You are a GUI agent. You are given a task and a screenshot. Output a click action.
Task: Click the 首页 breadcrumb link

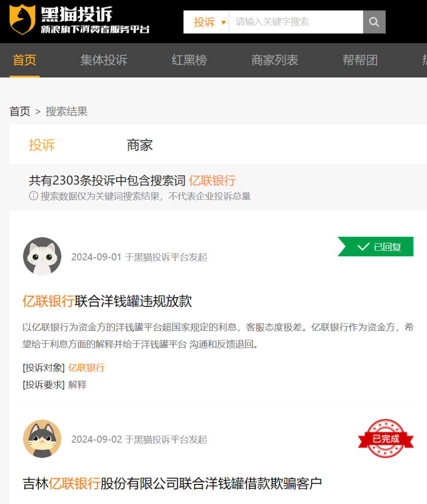20,111
